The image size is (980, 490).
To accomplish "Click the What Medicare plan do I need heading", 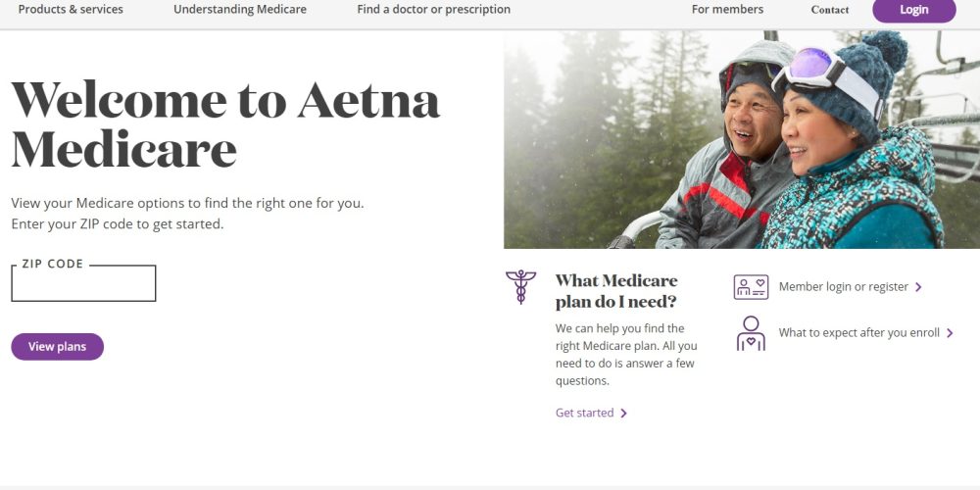I will click(616, 291).
